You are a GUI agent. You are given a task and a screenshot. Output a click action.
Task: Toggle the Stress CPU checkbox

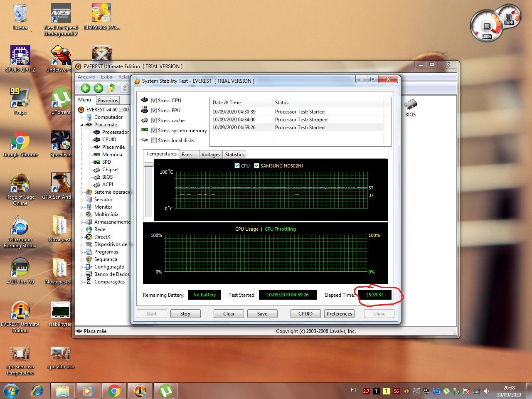pyautogui.click(x=154, y=100)
